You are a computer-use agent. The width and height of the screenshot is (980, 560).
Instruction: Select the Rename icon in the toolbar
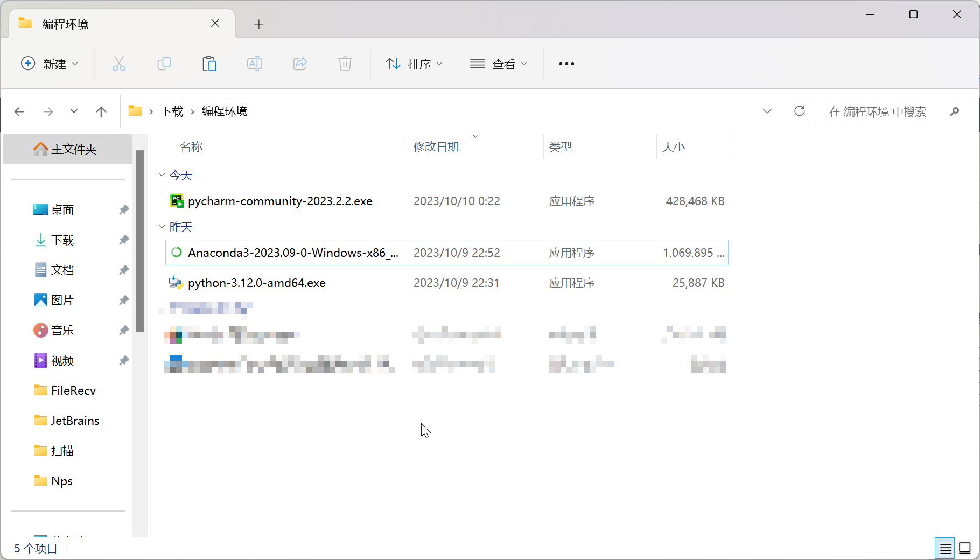tap(255, 64)
